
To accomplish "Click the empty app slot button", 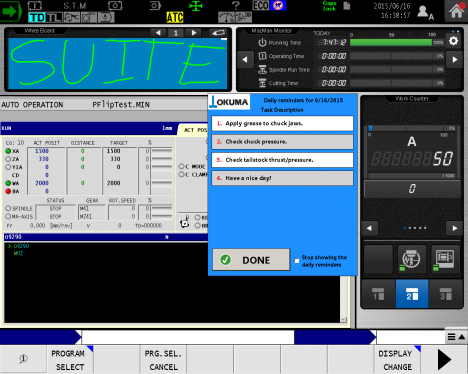I will (378, 259).
